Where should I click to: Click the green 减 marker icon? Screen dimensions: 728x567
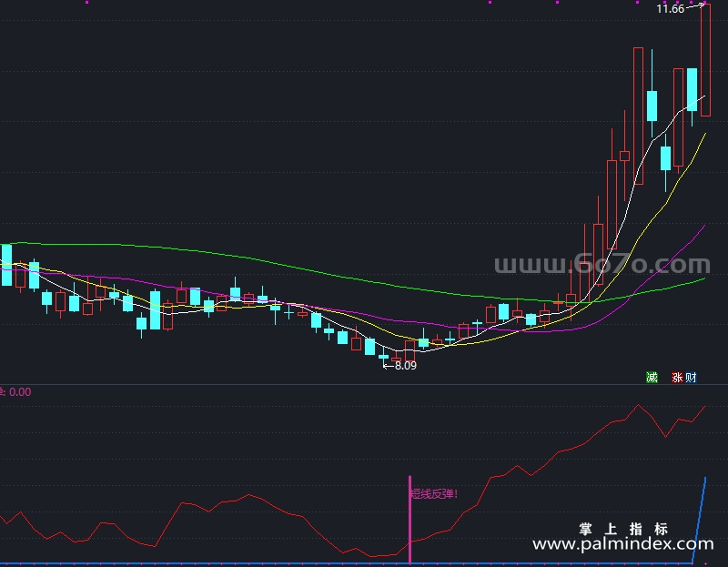(652, 377)
